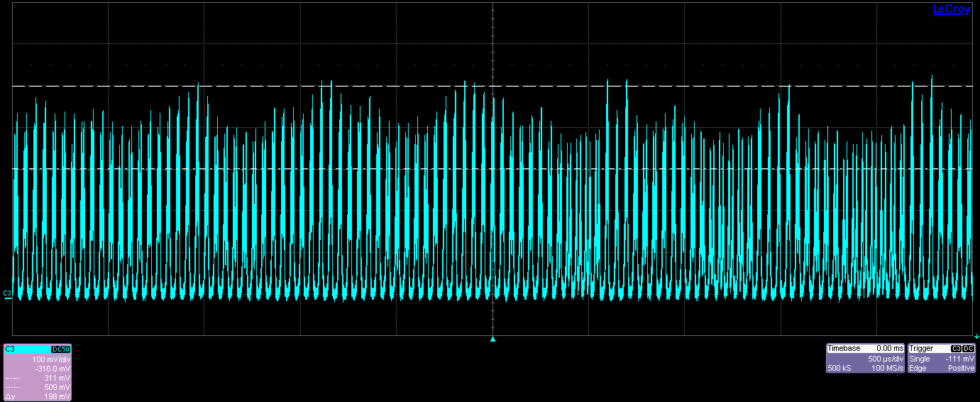Click the DC50 coupling badge
The image size is (980, 402).
click(61, 349)
